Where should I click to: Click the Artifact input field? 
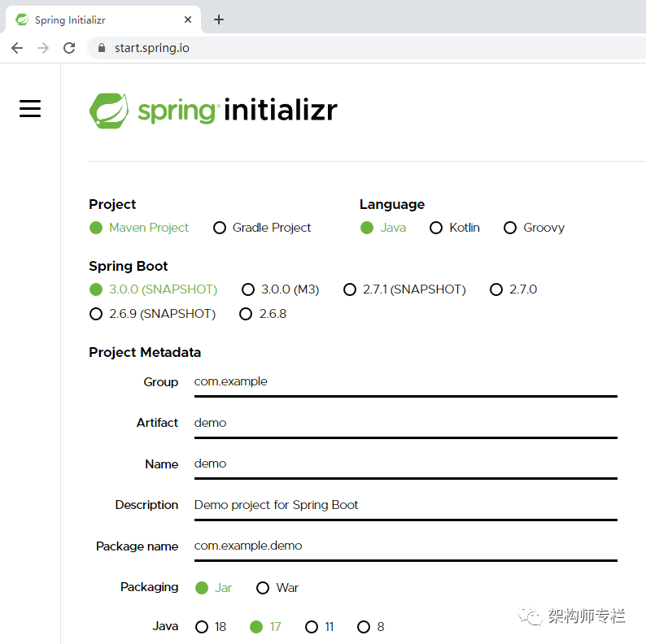406,424
